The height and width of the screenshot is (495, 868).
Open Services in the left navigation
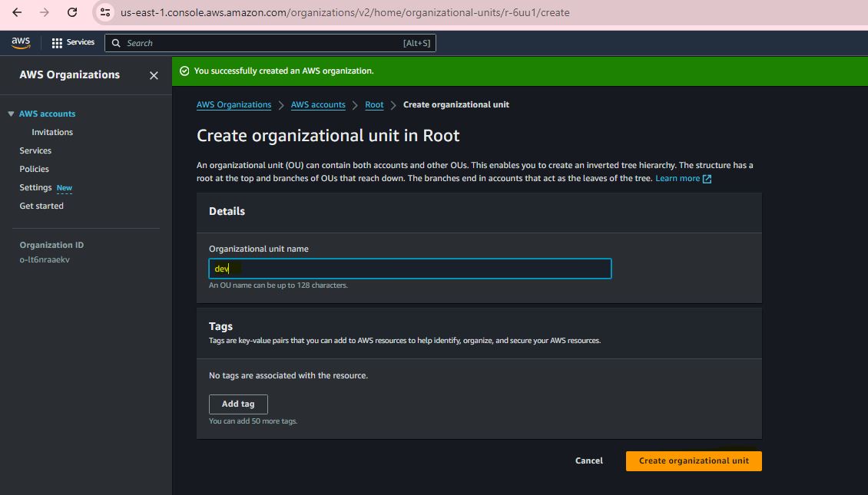pyautogui.click(x=35, y=150)
